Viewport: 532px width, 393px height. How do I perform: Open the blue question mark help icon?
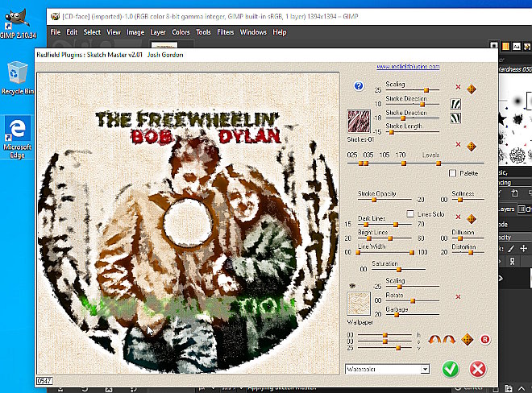click(359, 86)
